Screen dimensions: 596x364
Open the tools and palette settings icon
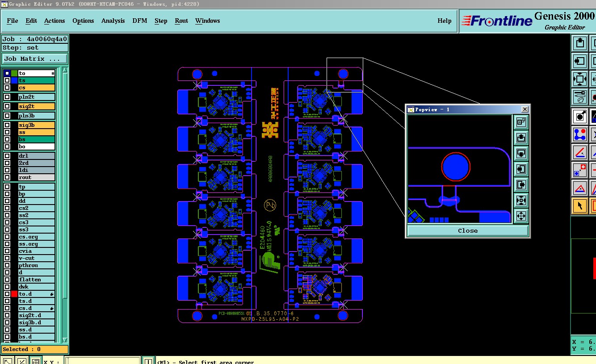click(580, 96)
